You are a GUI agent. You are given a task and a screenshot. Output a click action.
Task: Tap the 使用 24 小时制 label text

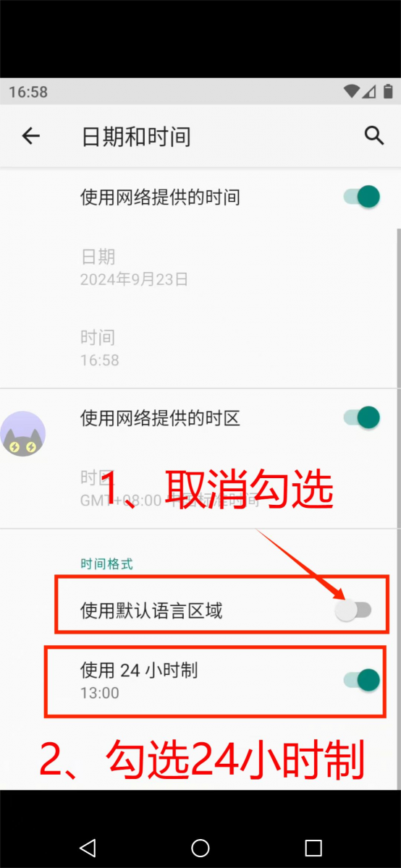pyautogui.click(x=139, y=671)
